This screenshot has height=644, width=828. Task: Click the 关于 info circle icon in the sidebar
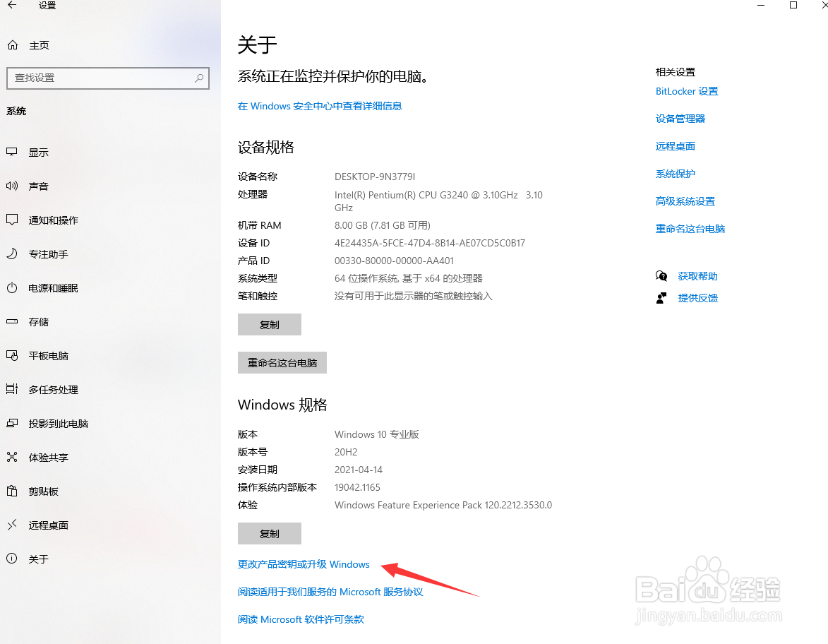point(12,559)
